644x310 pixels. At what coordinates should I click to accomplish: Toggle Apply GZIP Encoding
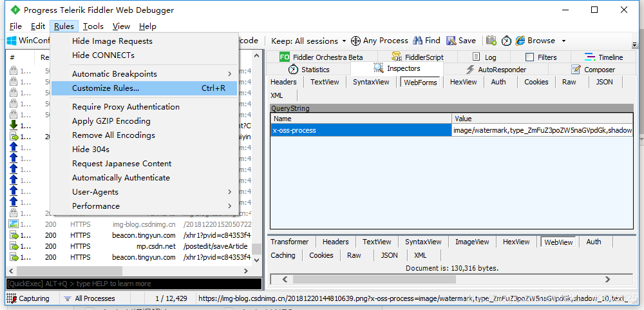pyautogui.click(x=144, y=121)
